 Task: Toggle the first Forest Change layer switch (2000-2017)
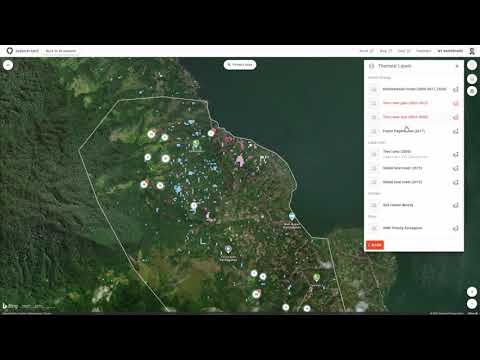click(x=373, y=89)
